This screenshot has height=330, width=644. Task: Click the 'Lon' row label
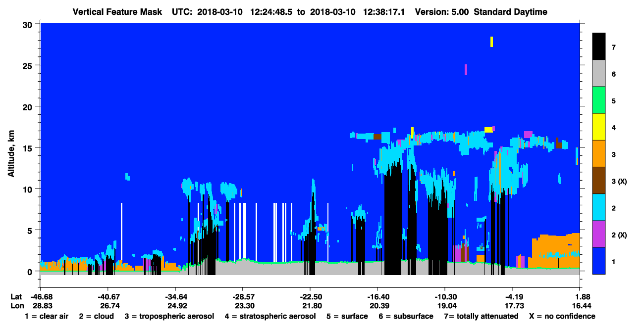[x=16, y=306]
